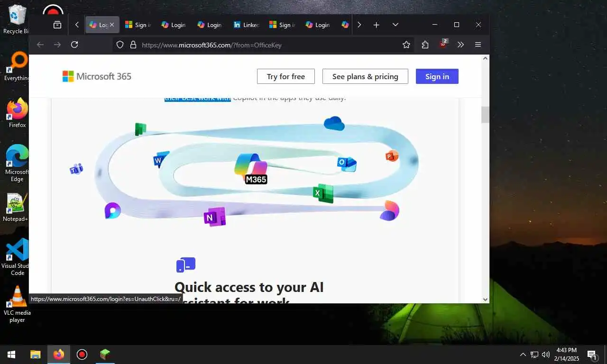The image size is (607, 364).
Task: Click the page scrollbar thumb
Action: (x=485, y=115)
